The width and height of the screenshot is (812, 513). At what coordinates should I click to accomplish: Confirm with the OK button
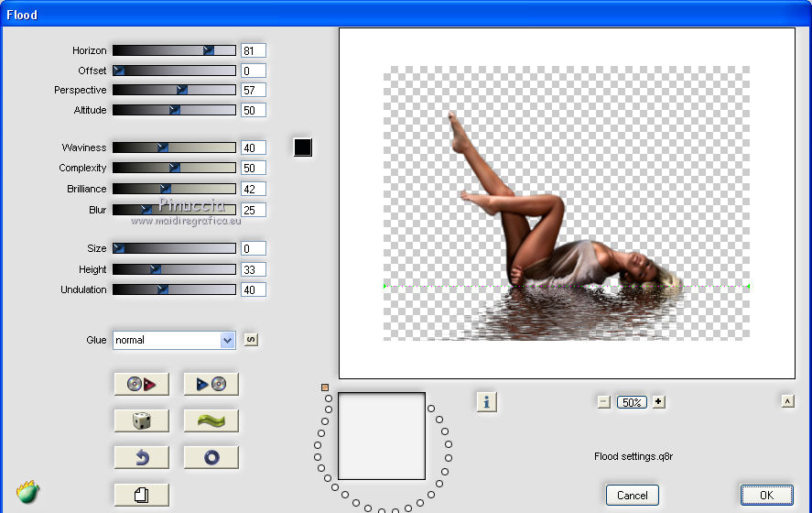(766, 495)
